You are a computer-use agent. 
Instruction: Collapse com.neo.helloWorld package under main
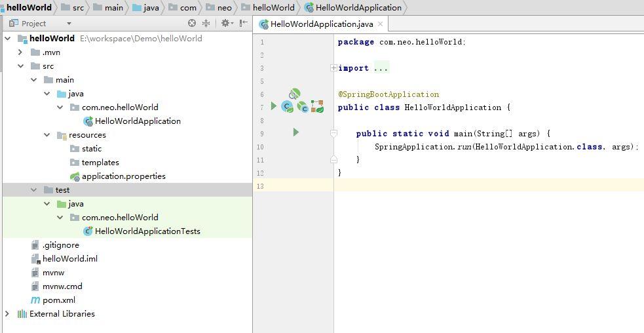tap(60, 108)
